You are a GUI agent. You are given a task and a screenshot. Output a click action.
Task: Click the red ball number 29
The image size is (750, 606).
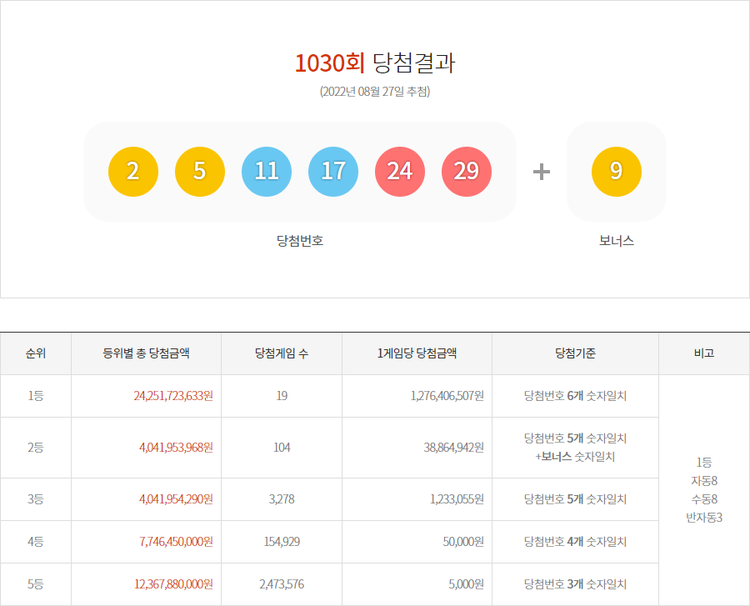(466, 171)
